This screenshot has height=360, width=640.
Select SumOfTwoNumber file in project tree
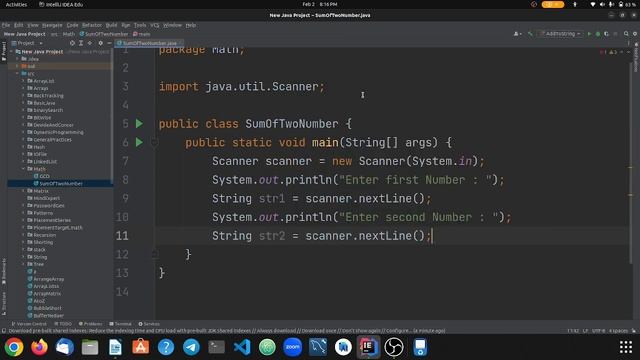point(60,184)
